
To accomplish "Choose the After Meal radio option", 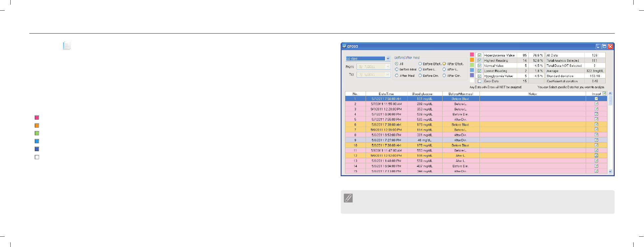I will click(x=397, y=75).
